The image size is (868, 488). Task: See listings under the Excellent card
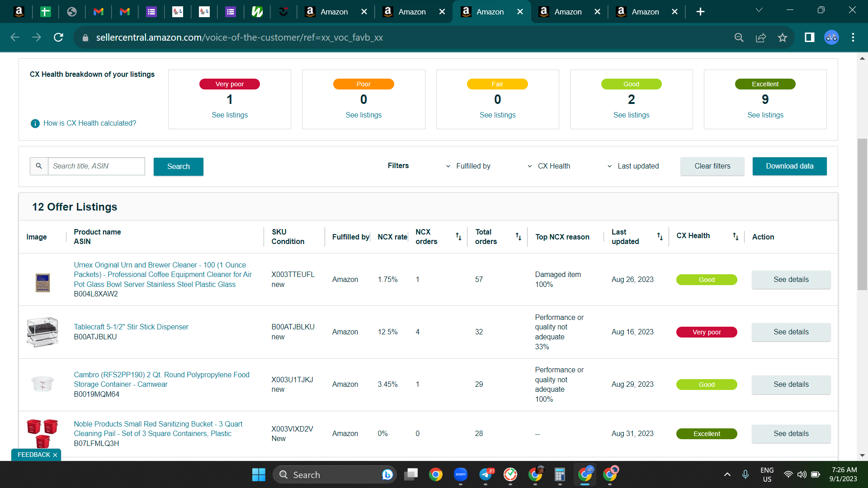[x=765, y=115]
